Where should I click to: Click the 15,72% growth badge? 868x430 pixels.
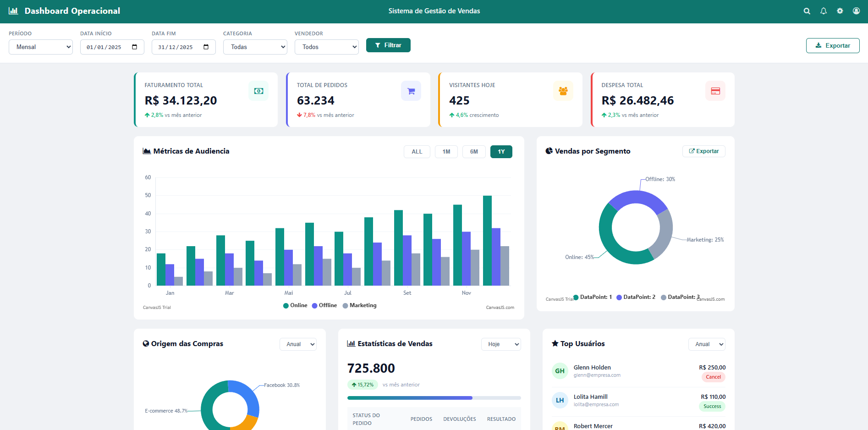point(363,385)
